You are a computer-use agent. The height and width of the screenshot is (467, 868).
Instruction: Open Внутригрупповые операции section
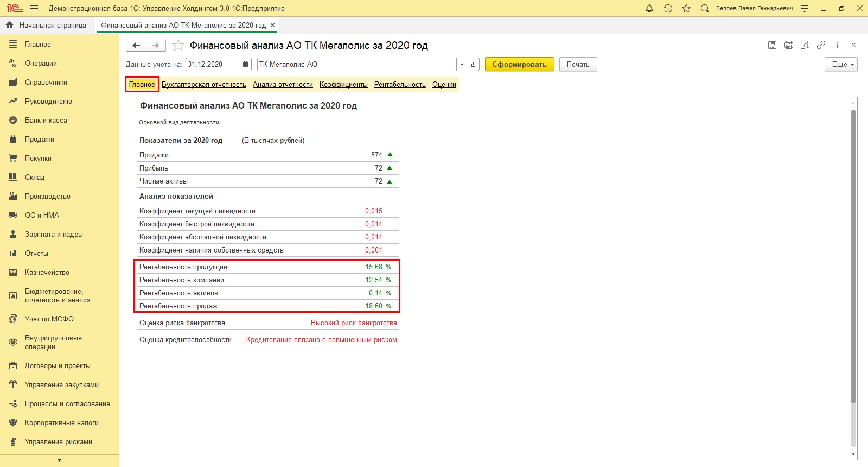pos(60,343)
